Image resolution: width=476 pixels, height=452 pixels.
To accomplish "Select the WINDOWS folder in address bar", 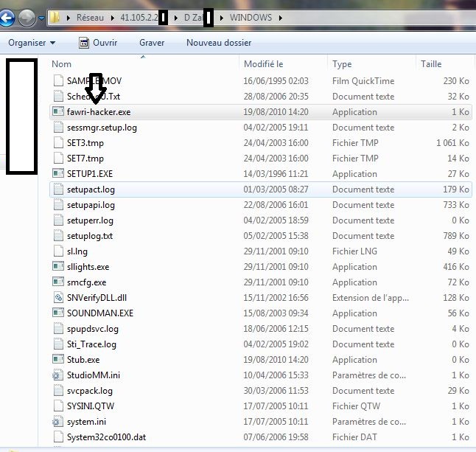I will click(249, 17).
